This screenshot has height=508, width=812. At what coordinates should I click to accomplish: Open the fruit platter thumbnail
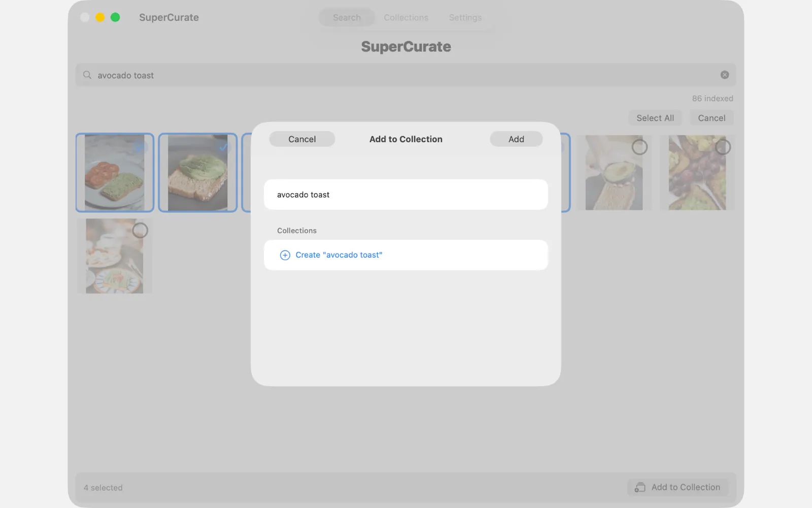[697, 173]
